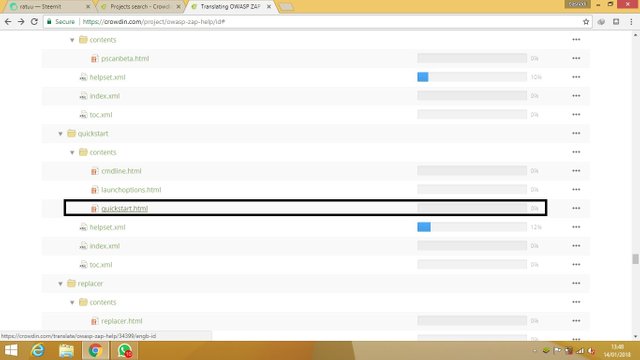Collapse the replacer folder

click(x=60, y=284)
